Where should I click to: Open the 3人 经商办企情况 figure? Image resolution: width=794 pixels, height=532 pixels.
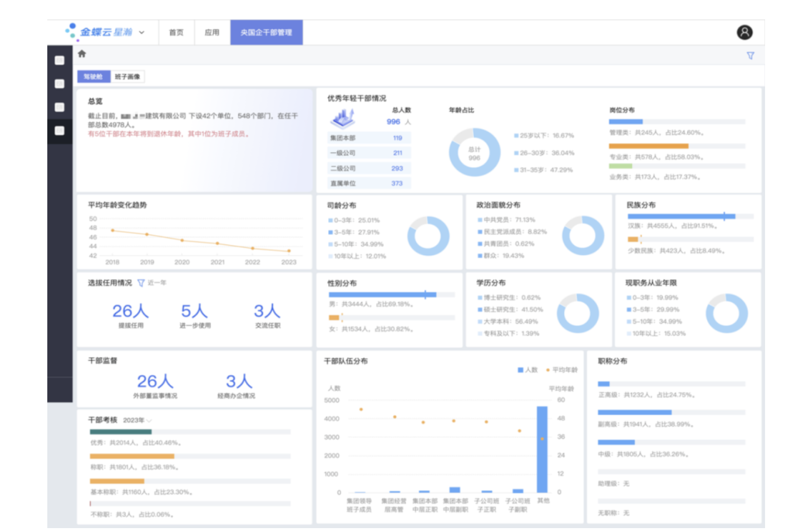pyautogui.click(x=238, y=382)
